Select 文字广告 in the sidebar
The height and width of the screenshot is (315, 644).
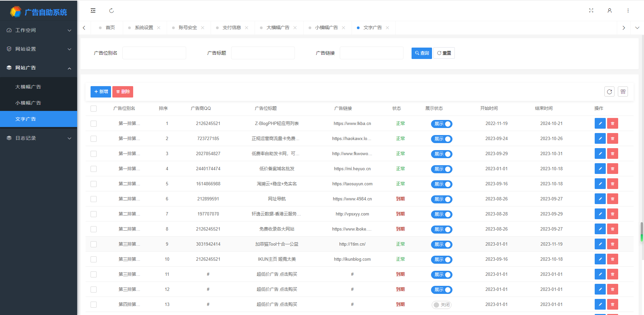[x=39, y=119]
